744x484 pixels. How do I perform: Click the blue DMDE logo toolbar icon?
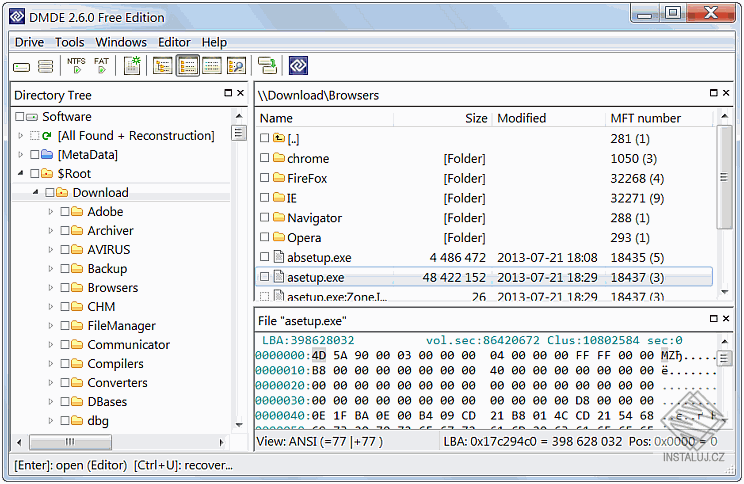pos(298,66)
